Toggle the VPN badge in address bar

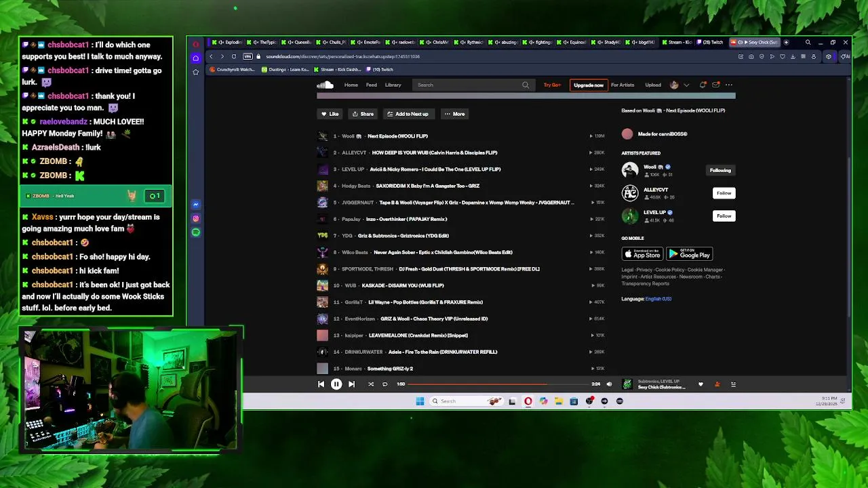tap(248, 56)
